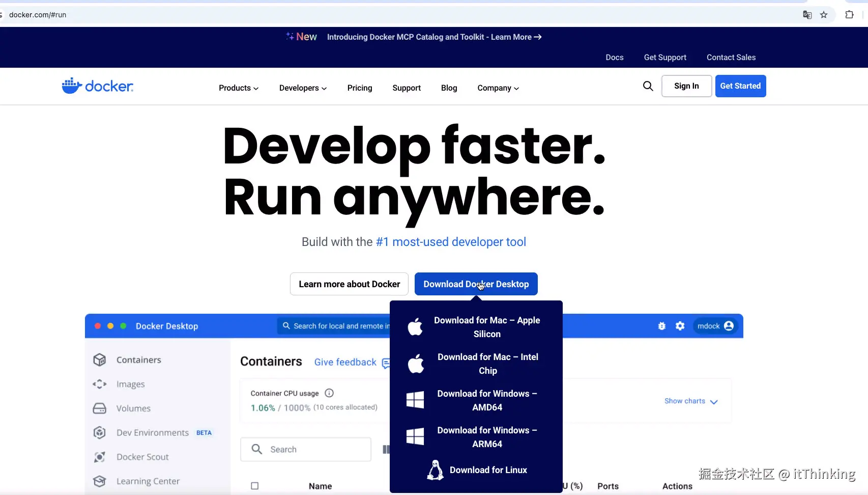Click Learn more about Docker
Image resolution: width=868 pixels, height=495 pixels.
349,284
